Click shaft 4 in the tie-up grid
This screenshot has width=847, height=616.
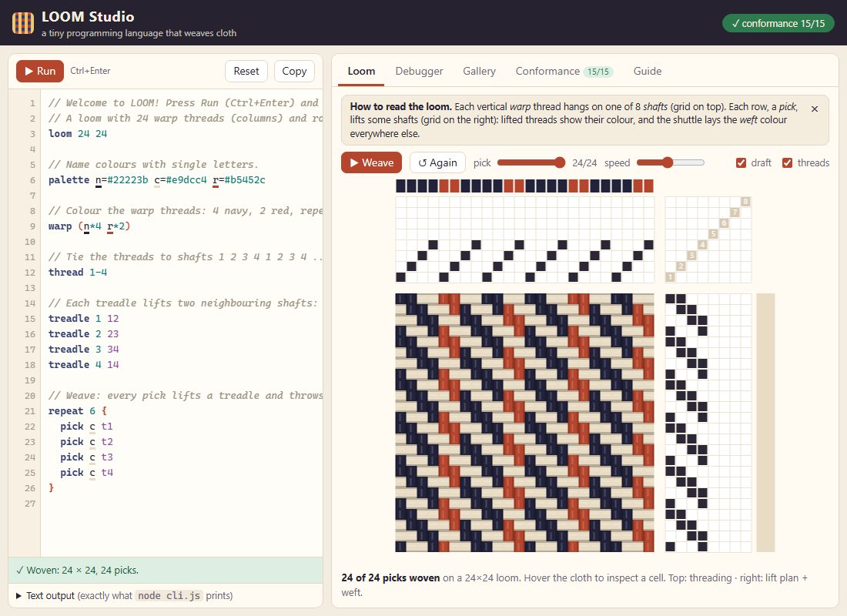[x=702, y=245]
